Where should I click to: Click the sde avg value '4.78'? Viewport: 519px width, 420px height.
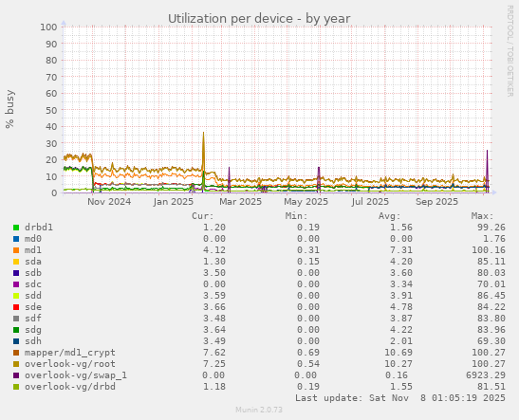tap(400, 306)
